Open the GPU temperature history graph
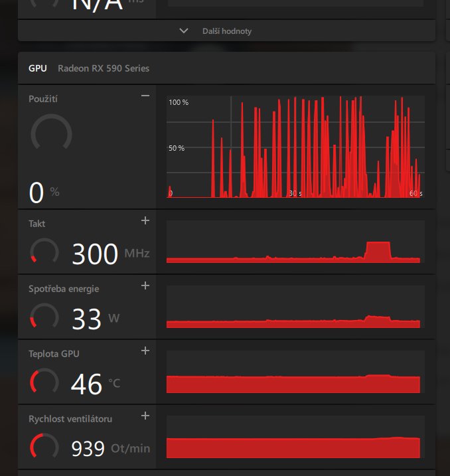Viewport: 450px width, 476px height. coord(295,372)
